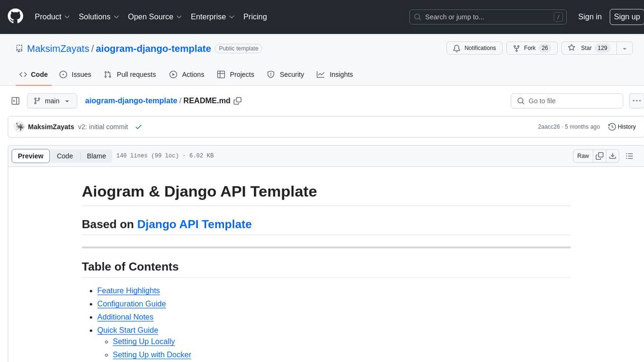Open the MaksimZayats owner profile
Image resolution: width=644 pixels, height=362 pixels.
point(58,48)
